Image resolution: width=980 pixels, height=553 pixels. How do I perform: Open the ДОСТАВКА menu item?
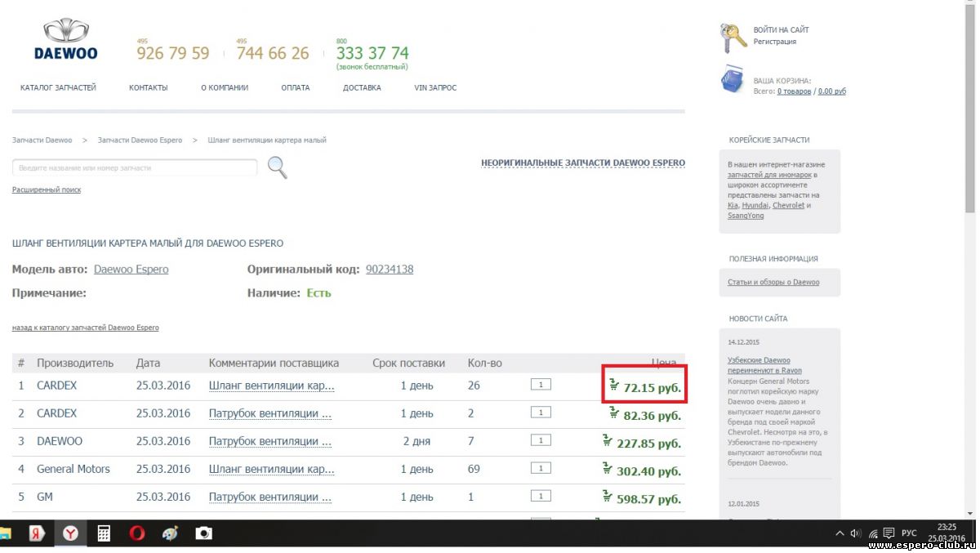(x=362, y=87)
